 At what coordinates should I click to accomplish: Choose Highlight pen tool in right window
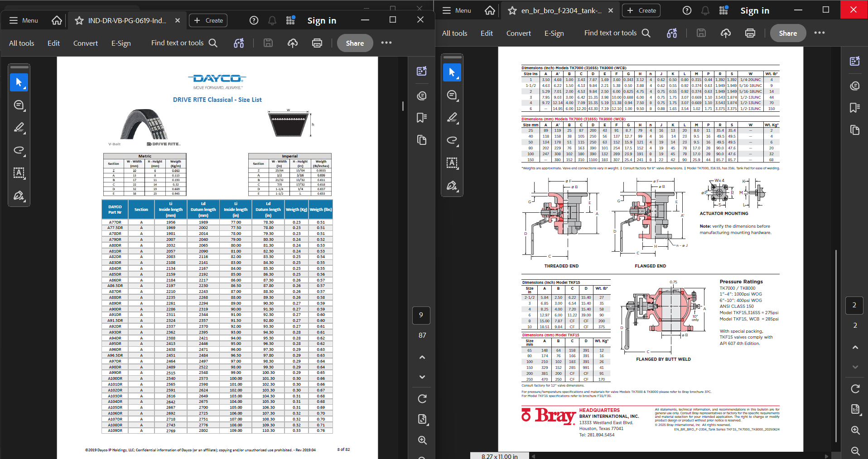click(x=452, y=118)
